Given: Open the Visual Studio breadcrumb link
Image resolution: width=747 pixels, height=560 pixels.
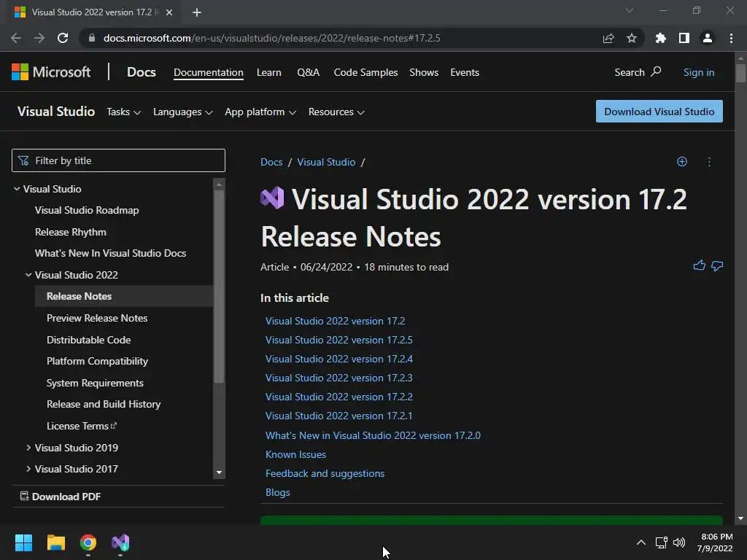Looking at the screenshot, I should point(326,162).
